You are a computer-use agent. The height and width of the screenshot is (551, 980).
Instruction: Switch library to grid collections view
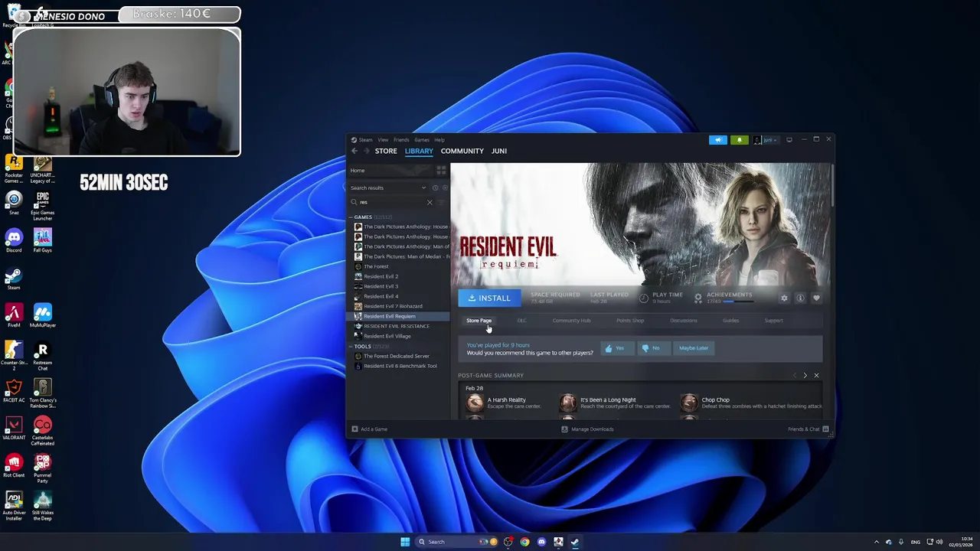pos(441,171)
